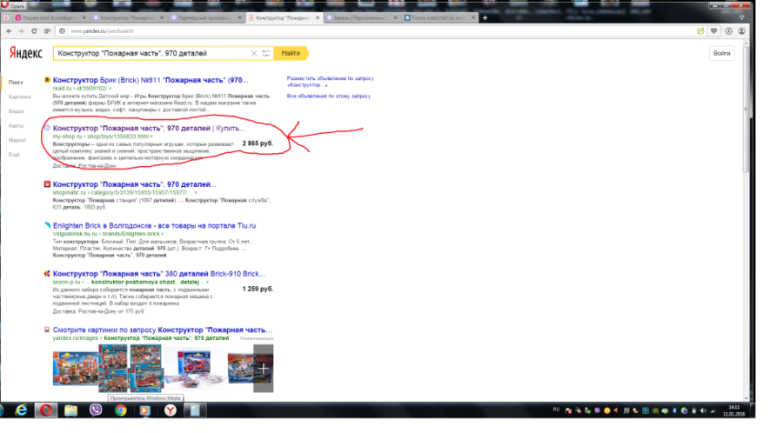The image size is (770, 433).
Task: Click the yellow Найти search button
Action: [x=291, y=53]
